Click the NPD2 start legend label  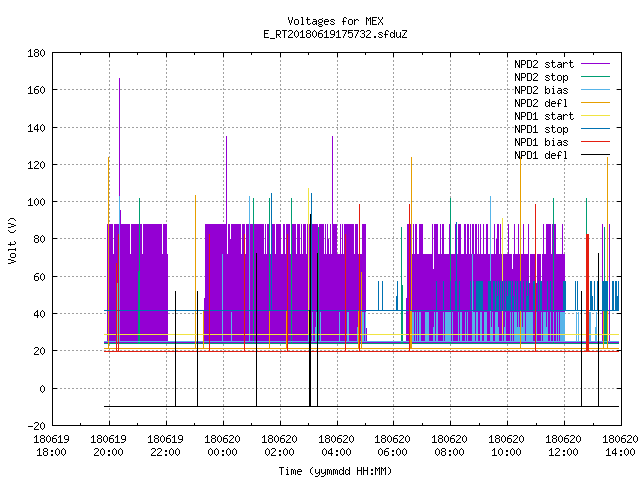point(544,64)
